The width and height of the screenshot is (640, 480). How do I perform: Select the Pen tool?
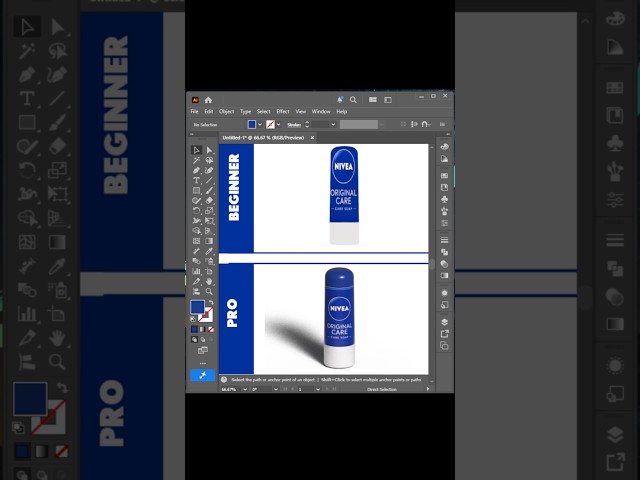(196, 170)
